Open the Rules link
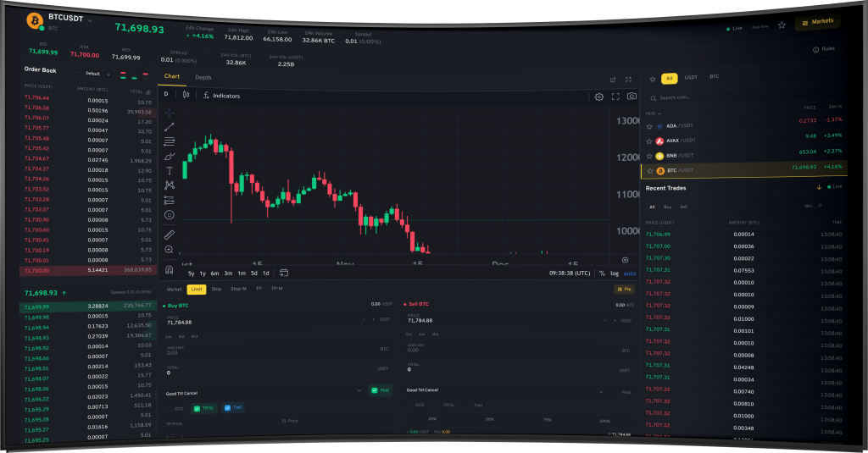The image size is (868, 453). click(824, 49)
